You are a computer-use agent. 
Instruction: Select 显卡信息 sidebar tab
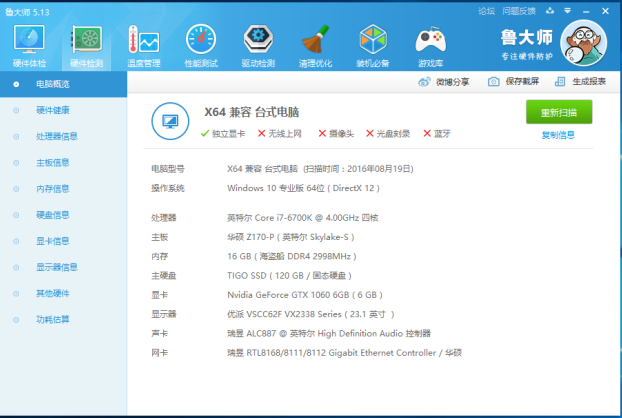click(x=63, y=241)
